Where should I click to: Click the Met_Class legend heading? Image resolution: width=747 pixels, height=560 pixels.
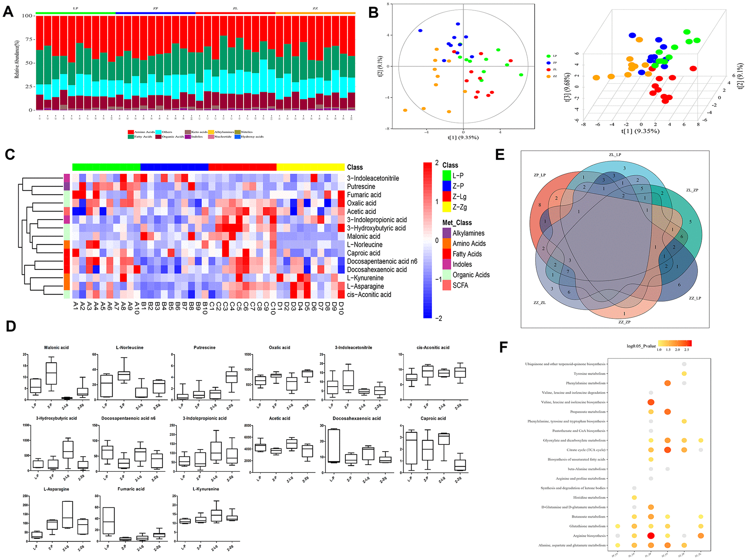(457, 223)
